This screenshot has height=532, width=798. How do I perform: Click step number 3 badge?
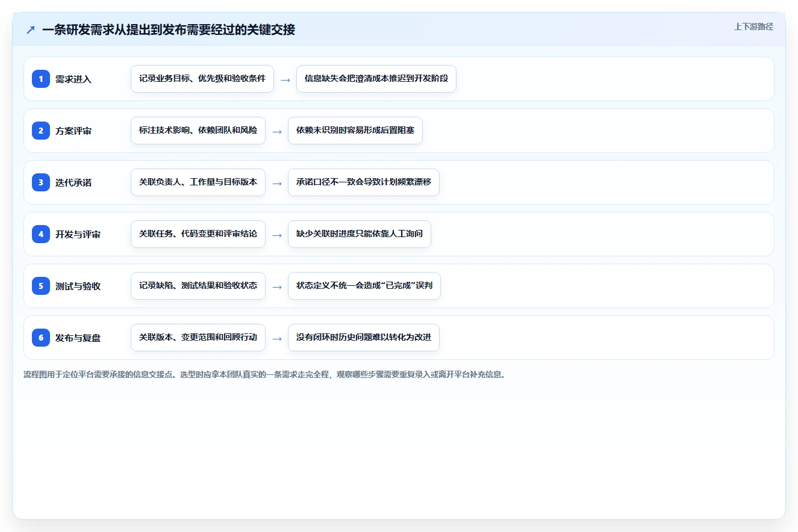[41, 182]
